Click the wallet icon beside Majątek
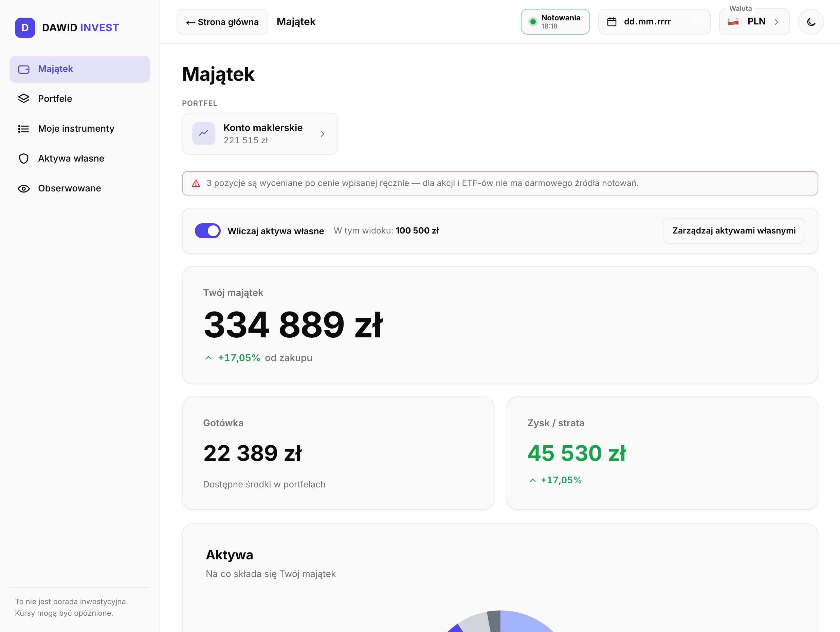840x632 pixels. [24, 69]
